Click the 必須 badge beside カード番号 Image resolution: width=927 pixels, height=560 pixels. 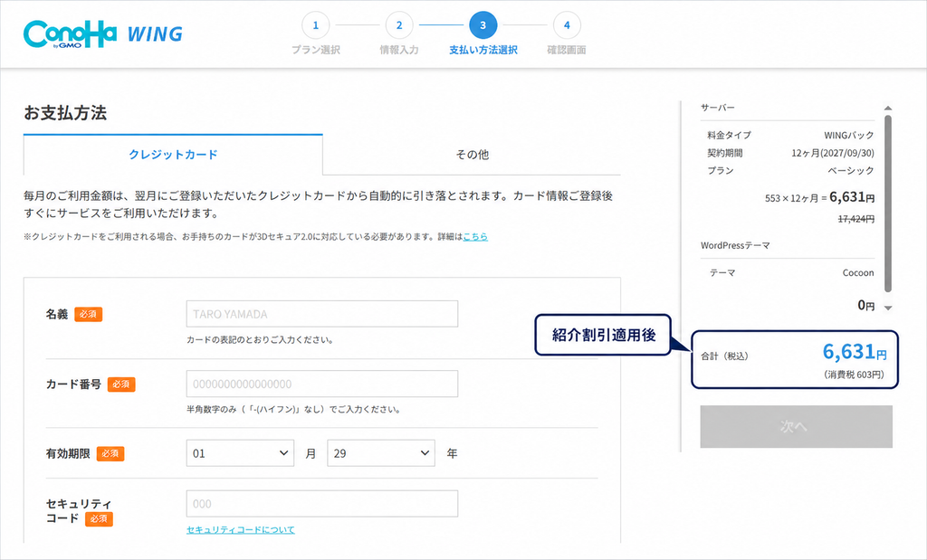click(121, 384)
